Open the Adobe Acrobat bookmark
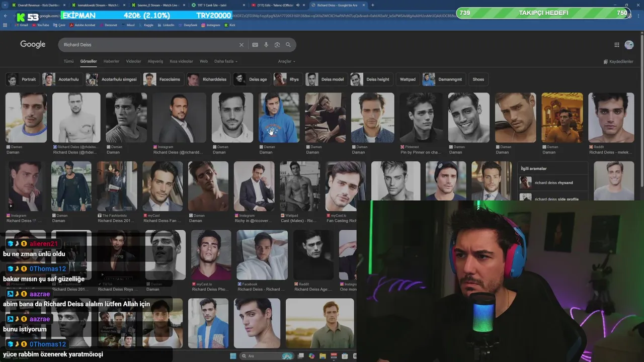The image size is (644, 362). pyautogui.click(x=82, y=25)
